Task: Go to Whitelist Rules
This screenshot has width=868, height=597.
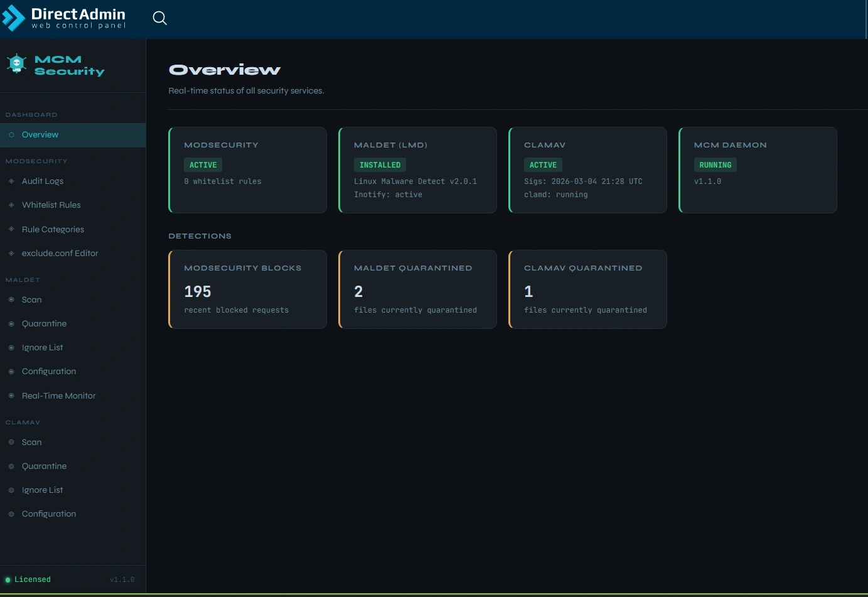Action: pos(73,205)
